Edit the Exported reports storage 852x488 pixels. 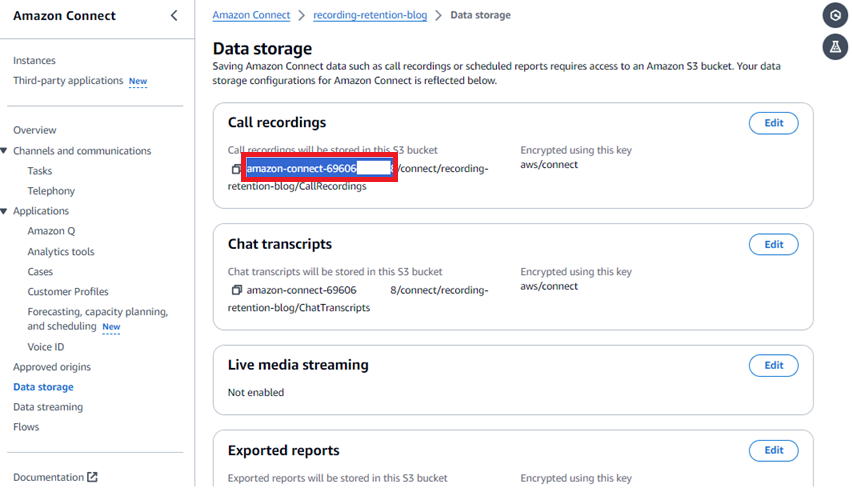click(773, 450)
